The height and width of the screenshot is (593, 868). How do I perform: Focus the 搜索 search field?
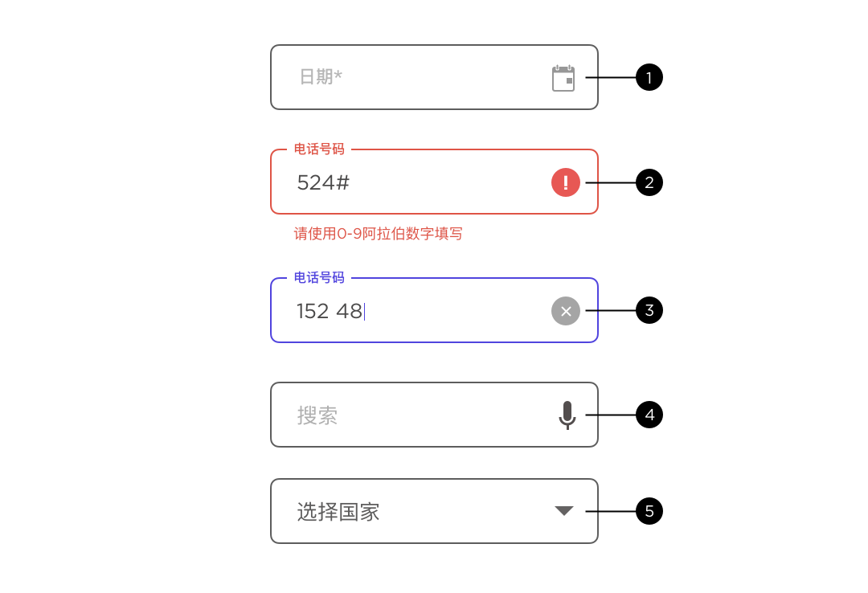(434, 415)
